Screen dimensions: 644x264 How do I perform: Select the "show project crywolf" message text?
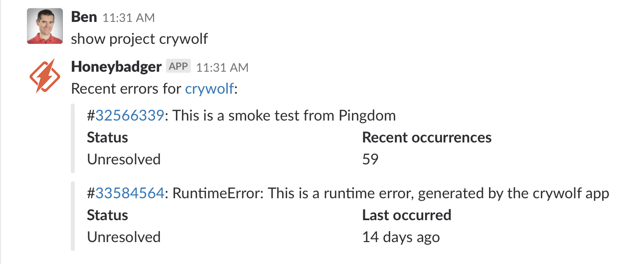pyautogui.click(x=140, y=39)
